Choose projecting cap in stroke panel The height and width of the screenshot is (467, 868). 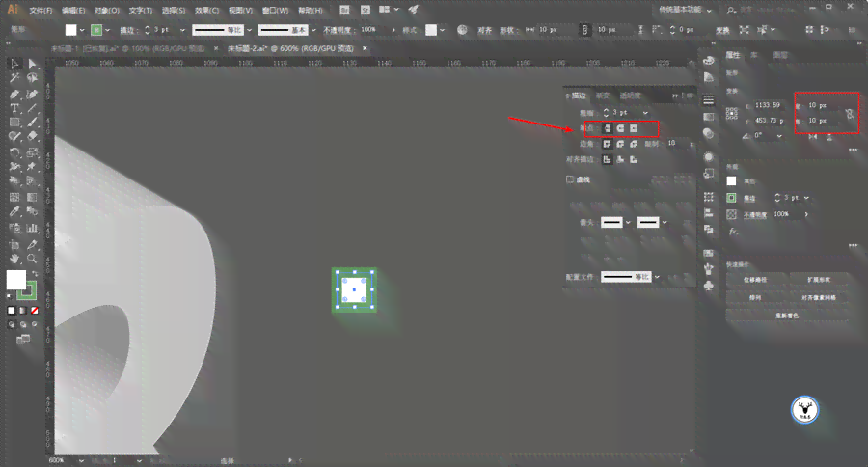(634, 128)
